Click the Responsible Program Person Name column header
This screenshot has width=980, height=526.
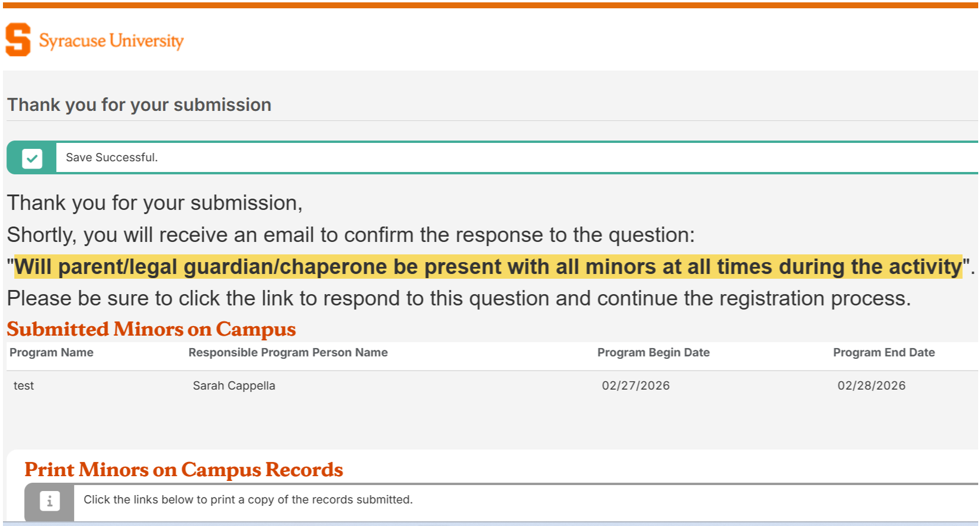click(288, 352)
